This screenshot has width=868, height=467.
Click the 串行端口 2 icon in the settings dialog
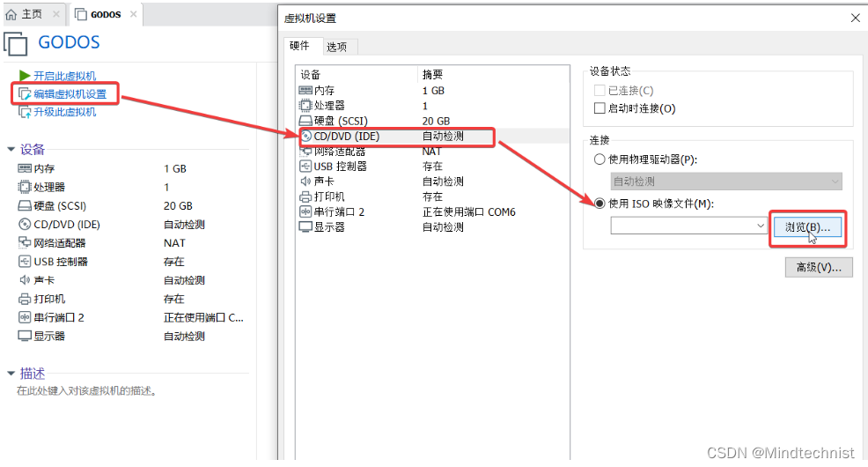[x=305, y=211]
